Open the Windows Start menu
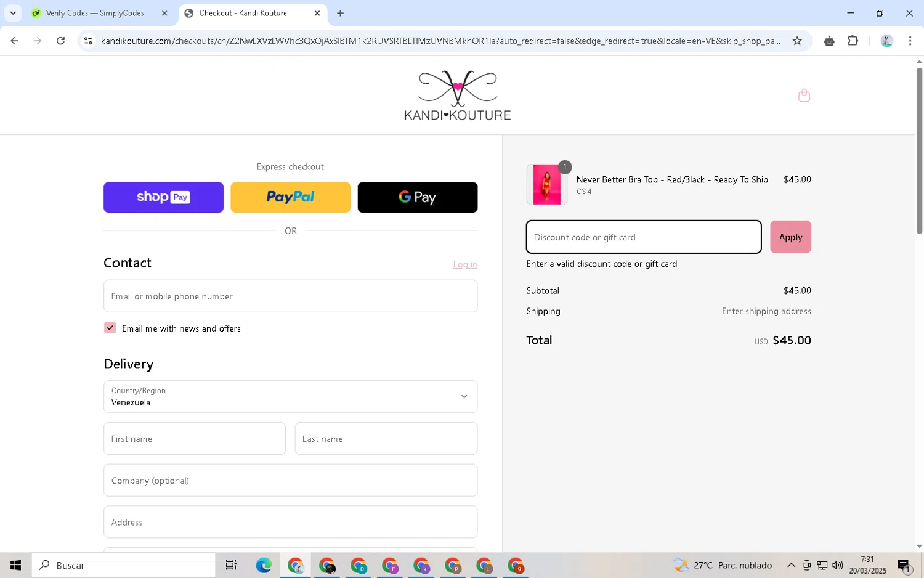The image size is (924, 578). click(15, 565)
